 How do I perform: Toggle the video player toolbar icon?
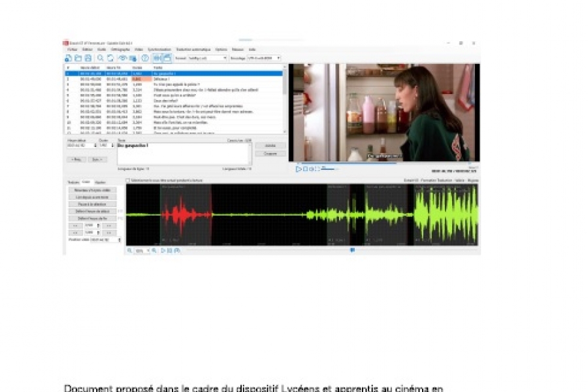pyautogui.click(x=166, y=58)
